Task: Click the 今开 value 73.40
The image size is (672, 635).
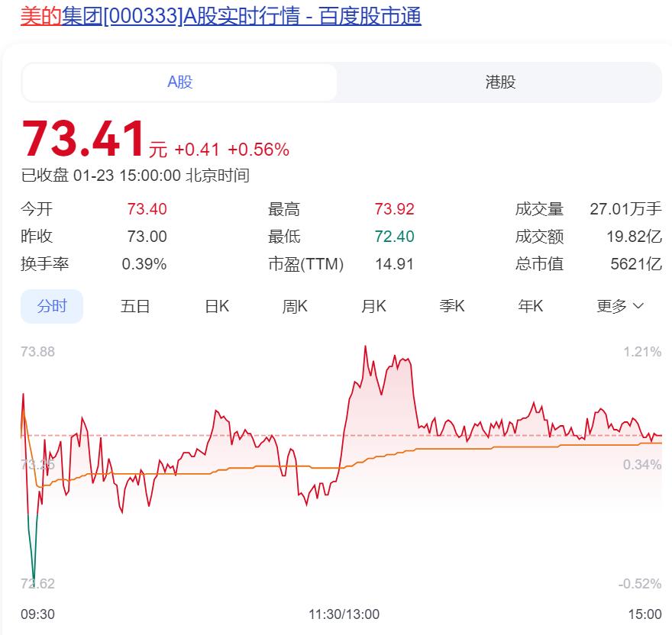Action: pos(147,209)
